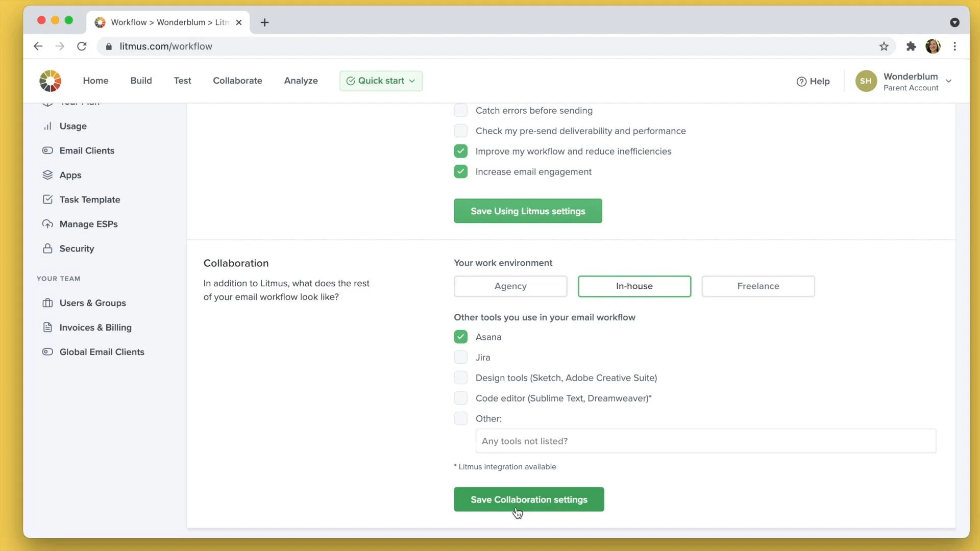
Task: Click the Apps layers icon
Action: pyautogui.click(x=47, y=175)
